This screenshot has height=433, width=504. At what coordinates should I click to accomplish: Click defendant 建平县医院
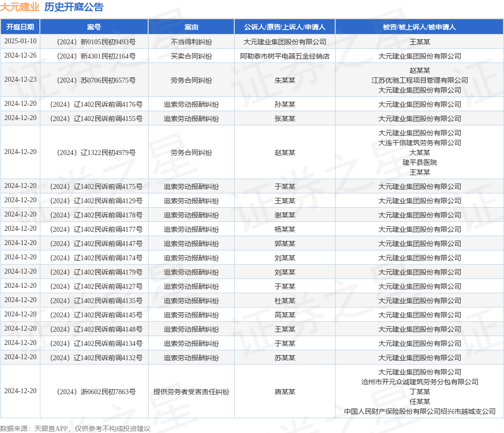click(419, 162)
